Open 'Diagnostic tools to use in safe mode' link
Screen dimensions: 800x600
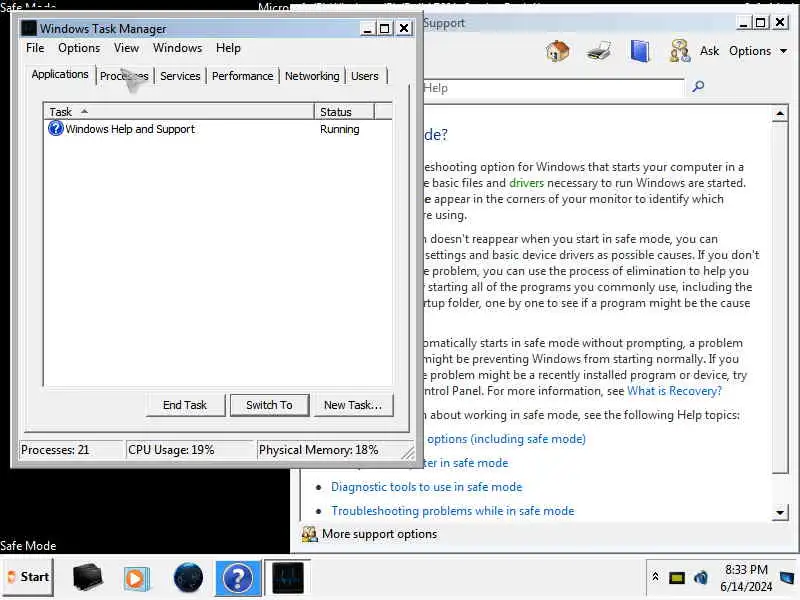tap(427, 487)
